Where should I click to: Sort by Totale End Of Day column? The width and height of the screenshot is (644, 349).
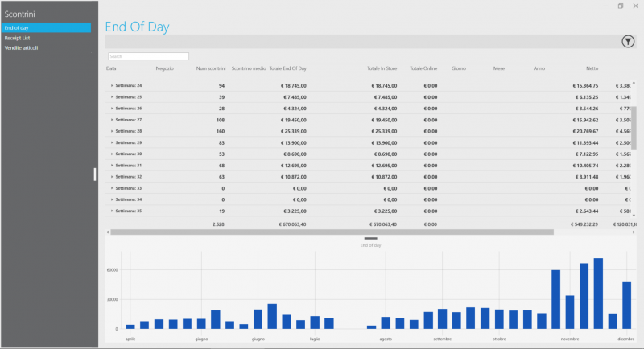[x=288, y=68]
